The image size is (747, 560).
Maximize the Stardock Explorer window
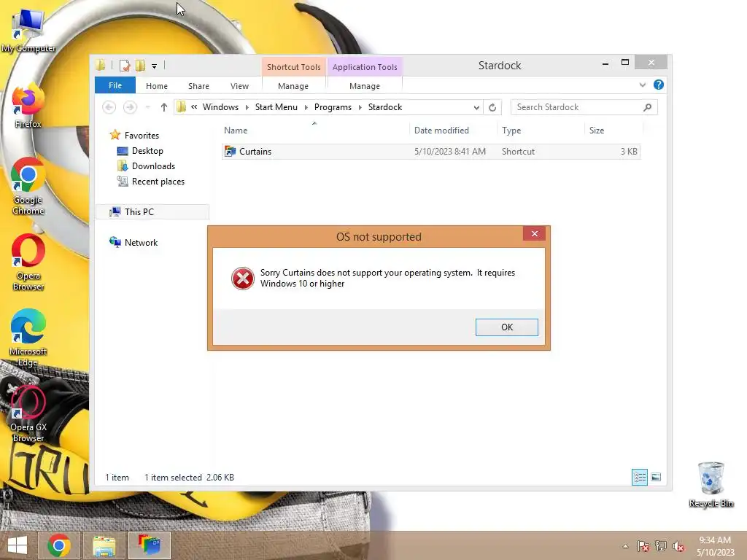pyautogui.click(x=625, y=63)
